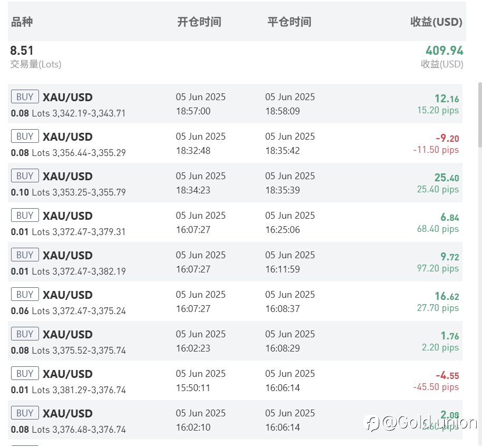Select XAU/USD symbol in 12.16 profit row
The image size is (482, 448).
pos(67,97)
